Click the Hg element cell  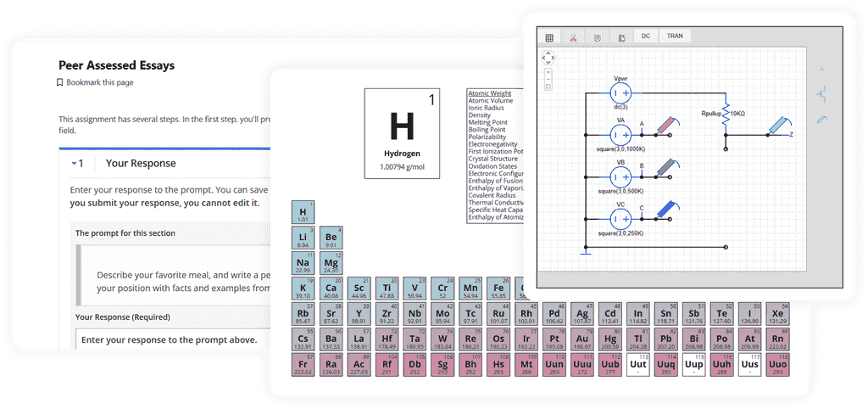pyautogui.click(x=610, y=339)
